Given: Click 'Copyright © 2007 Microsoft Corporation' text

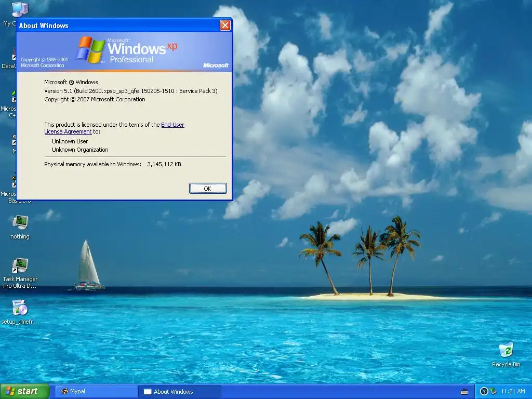Looking at the screenshot, I should (x=95, y=99).
